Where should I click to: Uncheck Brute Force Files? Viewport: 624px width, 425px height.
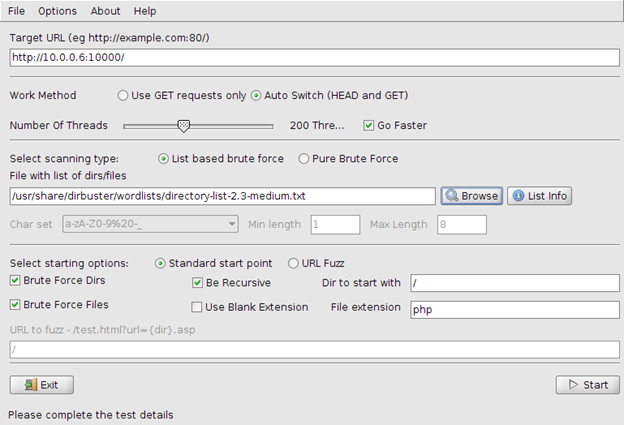(15, 305)
